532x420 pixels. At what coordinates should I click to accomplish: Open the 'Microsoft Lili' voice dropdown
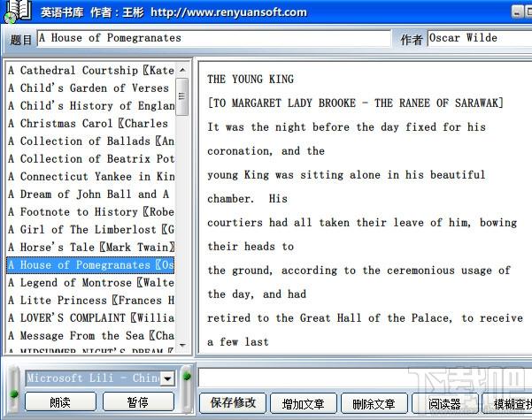click(167, 378)
